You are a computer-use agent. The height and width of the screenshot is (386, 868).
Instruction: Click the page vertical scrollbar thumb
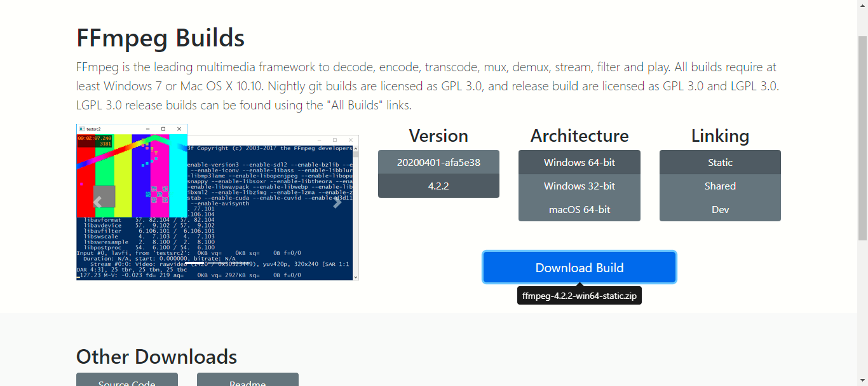(862, 137)
